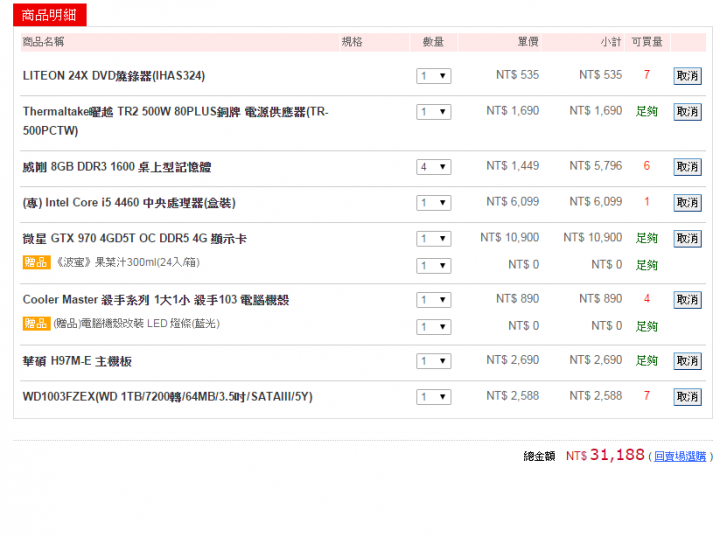Open quantity dropdown for Intel Core i5 4460
720x537 pixels.
433,203
